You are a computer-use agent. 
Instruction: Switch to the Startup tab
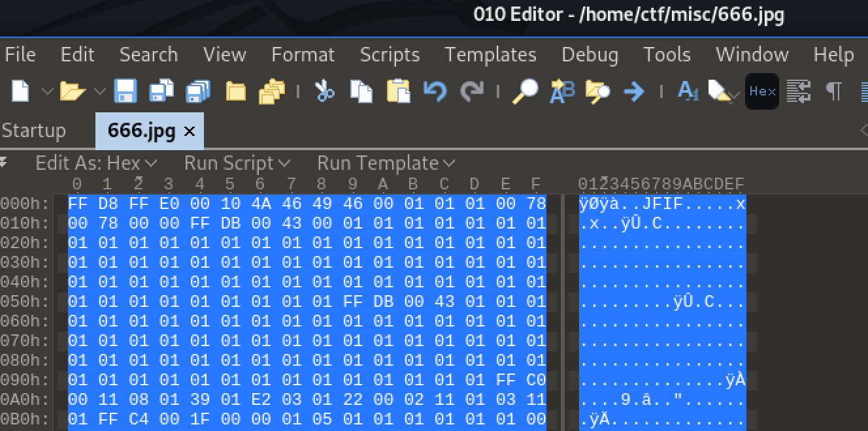[33, 131]
